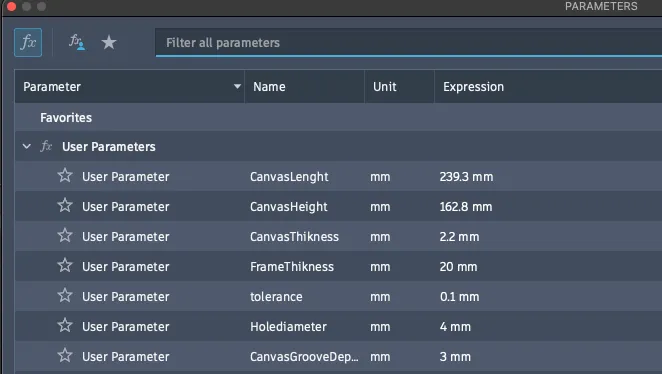This screenshot has width=662, height=374.
Task: Select the FrameThikness name cell
Action: click(292, 266)
